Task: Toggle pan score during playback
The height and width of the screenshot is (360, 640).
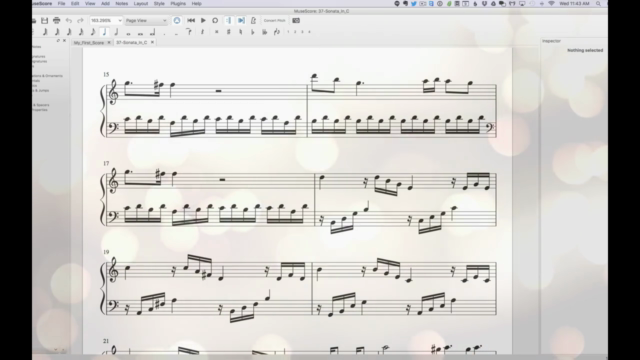Action: point(241,20)
